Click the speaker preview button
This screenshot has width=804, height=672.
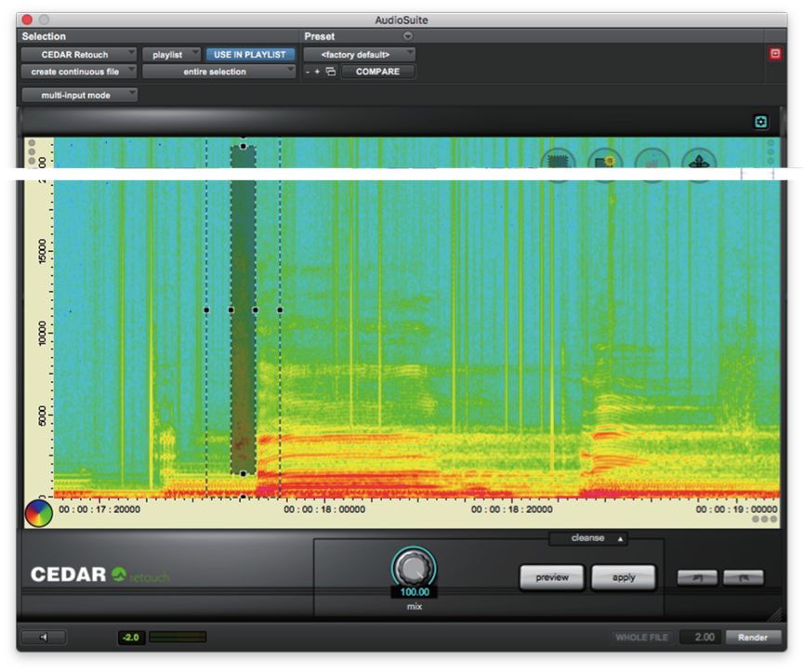click(44, 637)
